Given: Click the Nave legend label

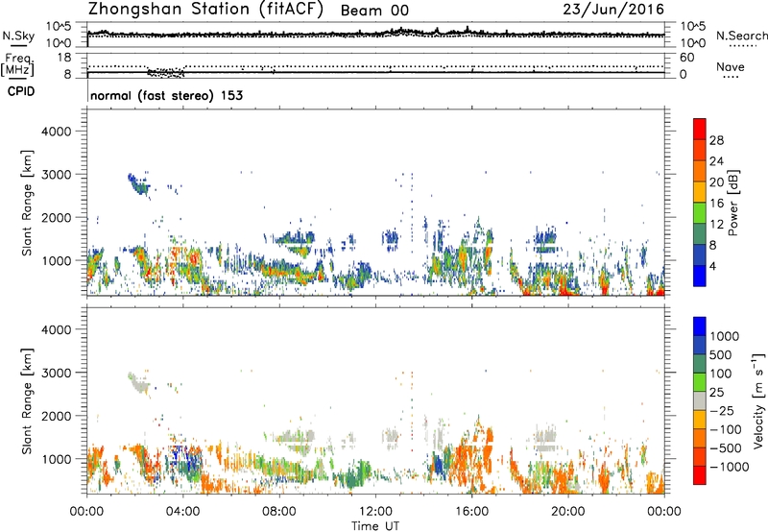Looking at the screenshot, I should 731,66.
